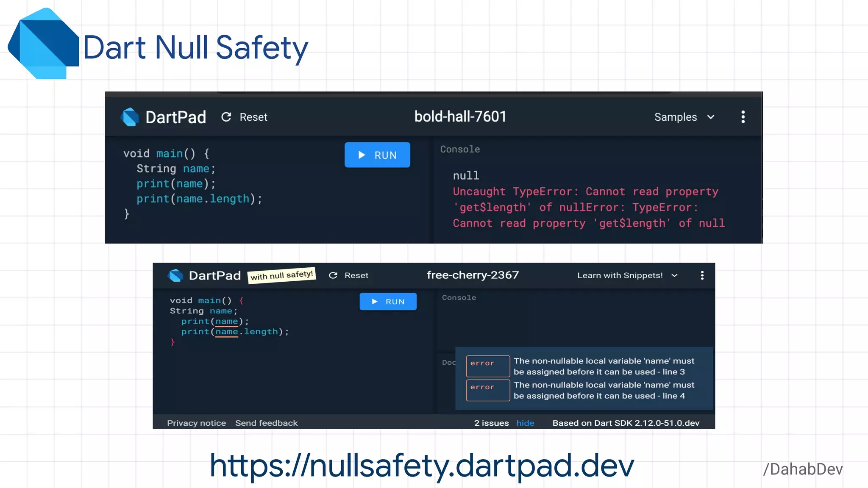Click the void main() line in lower editor
Image resolution: width=868 pixels, height=488 pixels.
(x=206, y=300)
